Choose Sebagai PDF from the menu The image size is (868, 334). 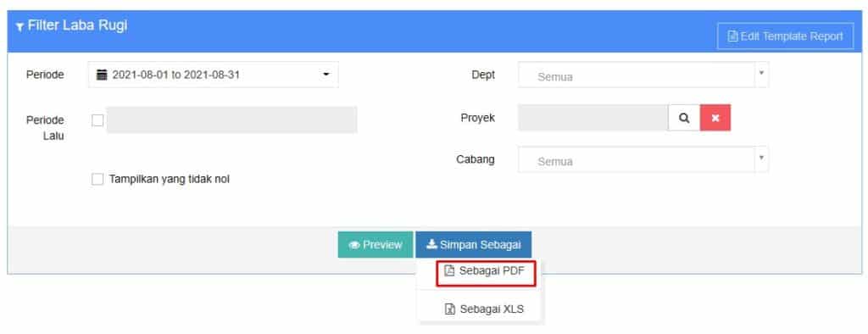pos(486,271)
